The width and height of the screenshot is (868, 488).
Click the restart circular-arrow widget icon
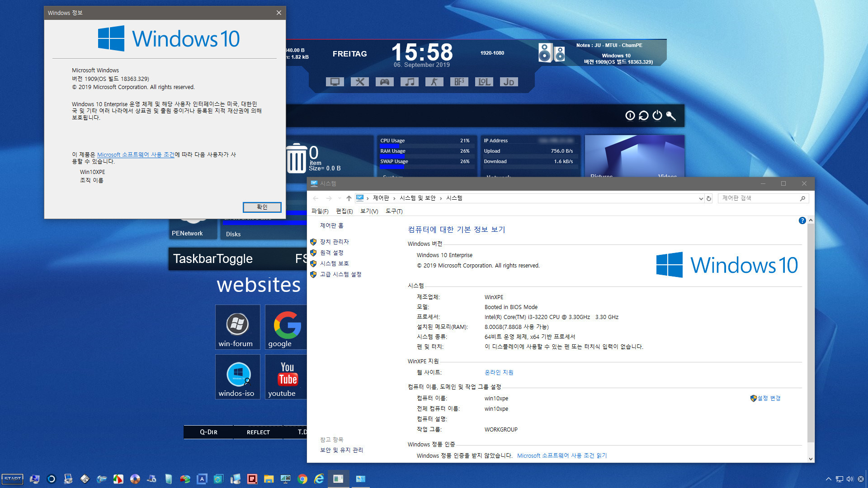pyautogui.click(x=643, y=116)
